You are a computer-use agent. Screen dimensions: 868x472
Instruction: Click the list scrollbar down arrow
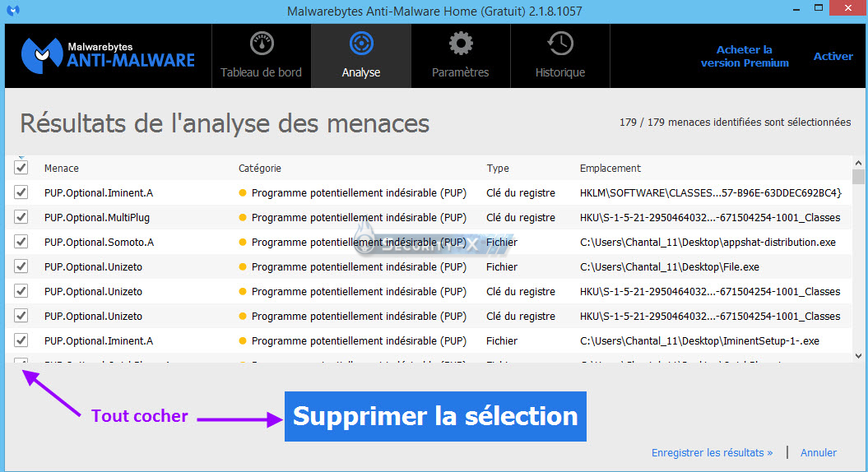[x=858, y=356]
